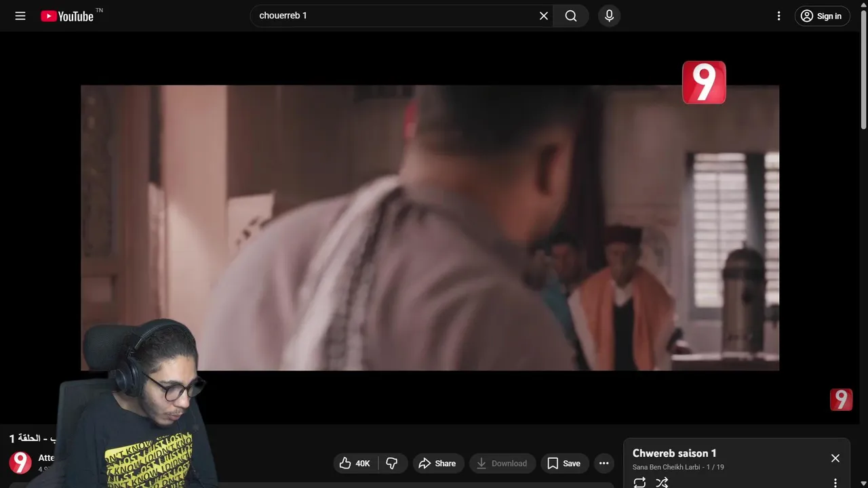Start voice search with microphone
Image resolution: width=868 pixels, height=488 pixels.
(x=609, y=16)
